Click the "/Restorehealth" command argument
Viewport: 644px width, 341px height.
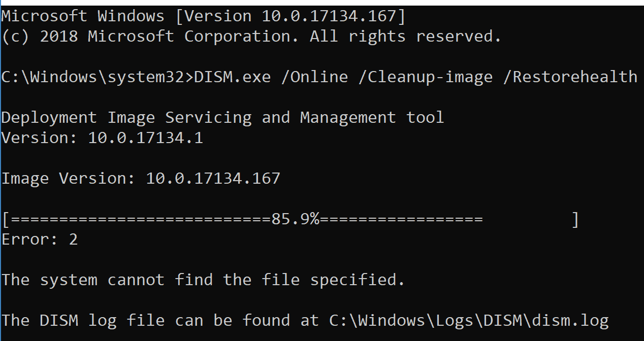pyautogui.click(x=574, y=77)
